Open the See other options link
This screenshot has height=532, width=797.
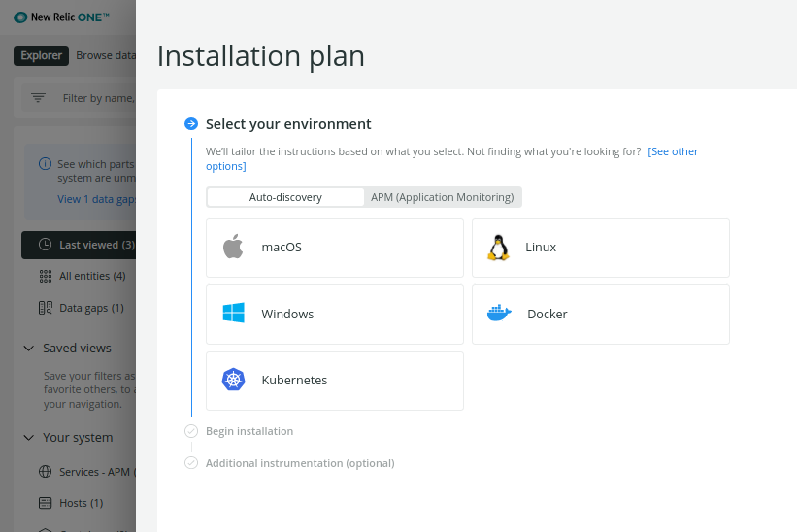[673, 151]
